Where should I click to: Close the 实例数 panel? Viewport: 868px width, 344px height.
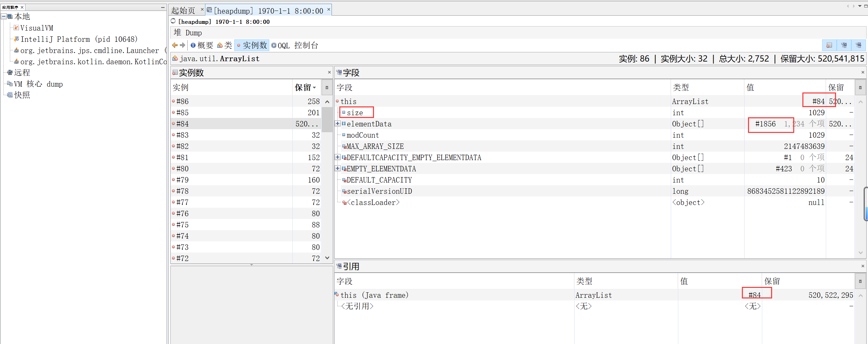click(x=329, y=72)
